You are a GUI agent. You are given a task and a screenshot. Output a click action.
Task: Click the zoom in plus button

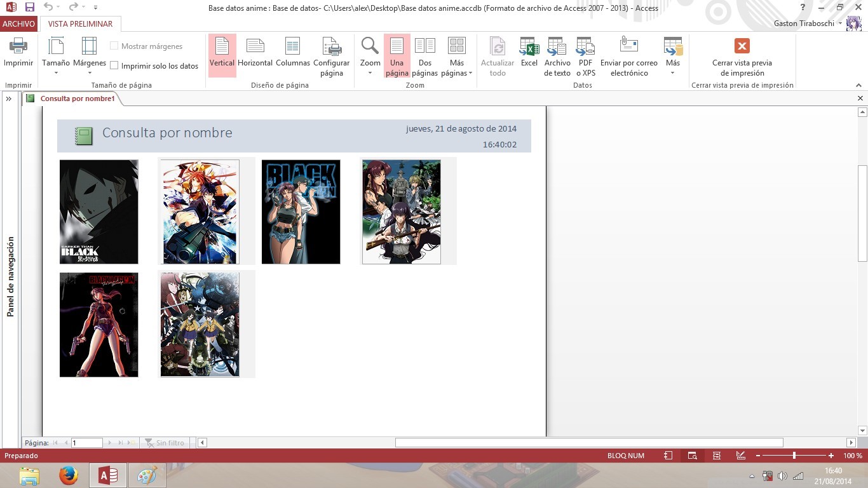(831, 456)
